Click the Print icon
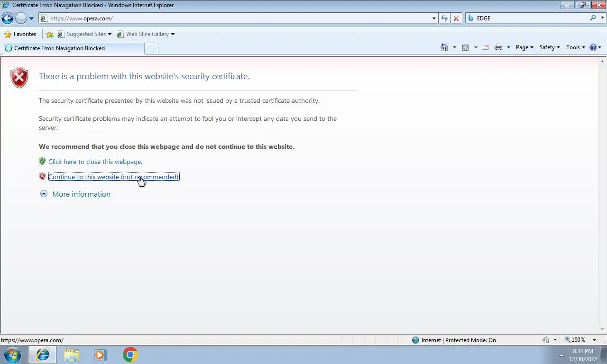 tap(498, 47)
